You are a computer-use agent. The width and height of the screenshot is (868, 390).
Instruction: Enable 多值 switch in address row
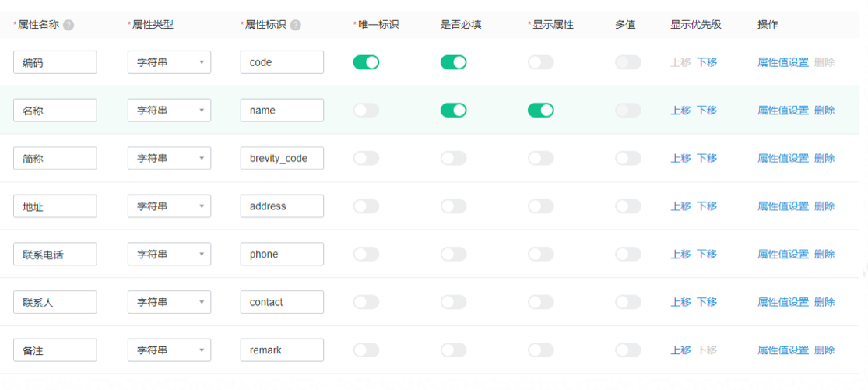pos(627,206)
